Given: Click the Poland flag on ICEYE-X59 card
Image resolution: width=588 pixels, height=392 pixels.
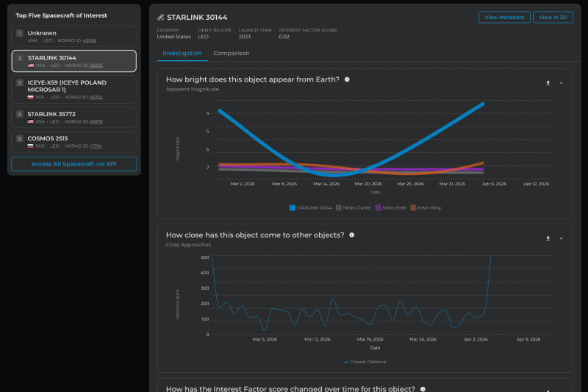Looking at the screenshot, I should tap(31, 97).
